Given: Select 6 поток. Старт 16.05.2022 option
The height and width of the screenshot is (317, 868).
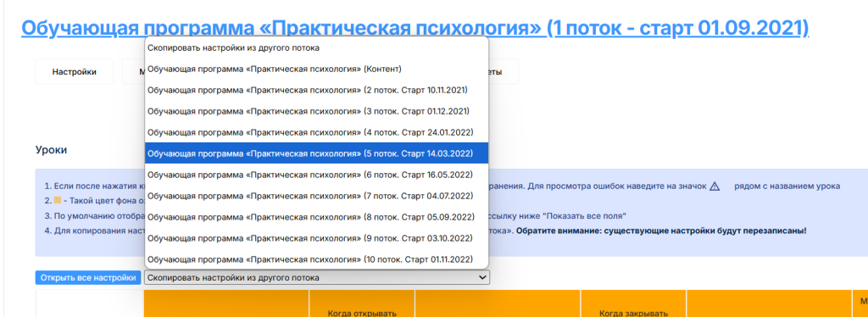Looking at the screenshot, I should (x=317, y=175).
